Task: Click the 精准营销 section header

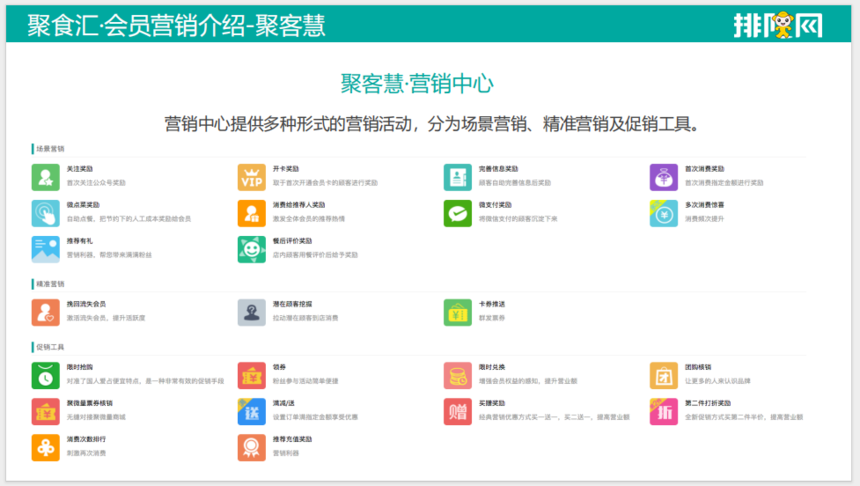Action: point(50,284)
